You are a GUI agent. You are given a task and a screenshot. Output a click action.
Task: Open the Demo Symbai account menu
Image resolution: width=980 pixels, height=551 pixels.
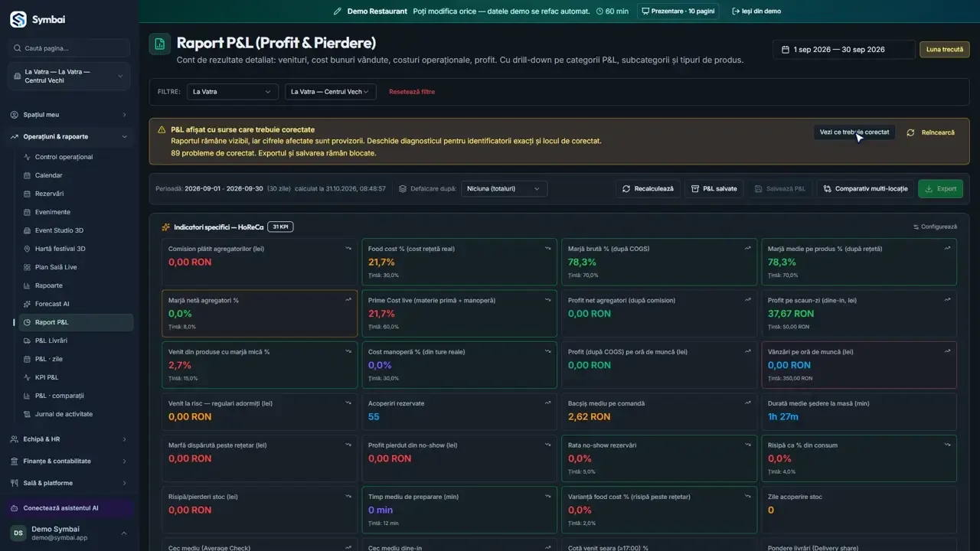(x=70, y=533)
